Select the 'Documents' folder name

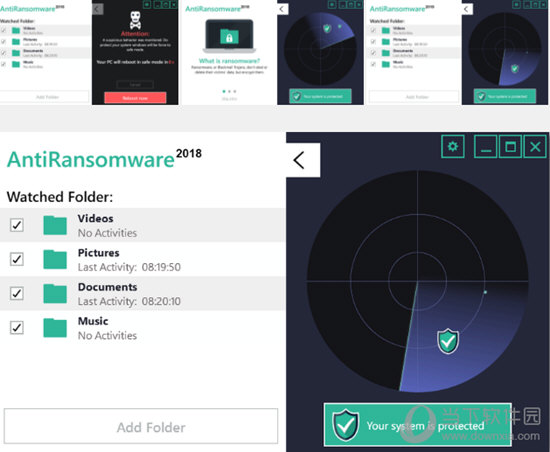pyautogui.click(x=107, y=287)
